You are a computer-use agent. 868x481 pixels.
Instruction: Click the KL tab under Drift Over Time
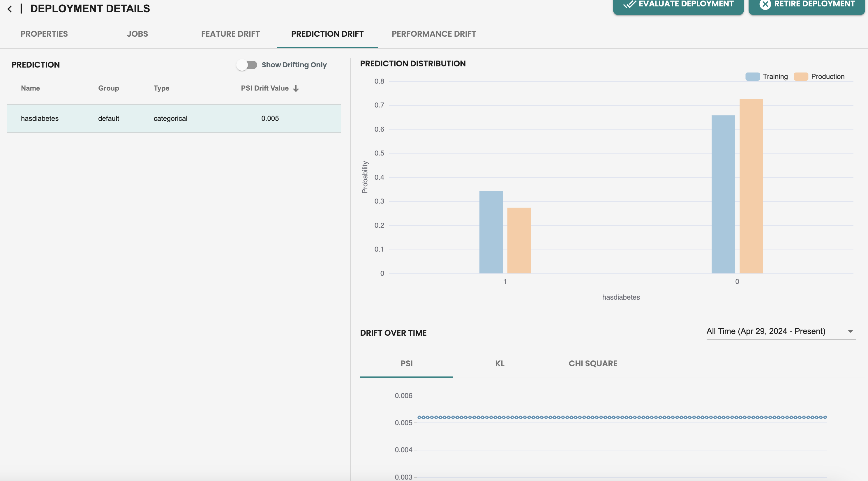(500, 363)
